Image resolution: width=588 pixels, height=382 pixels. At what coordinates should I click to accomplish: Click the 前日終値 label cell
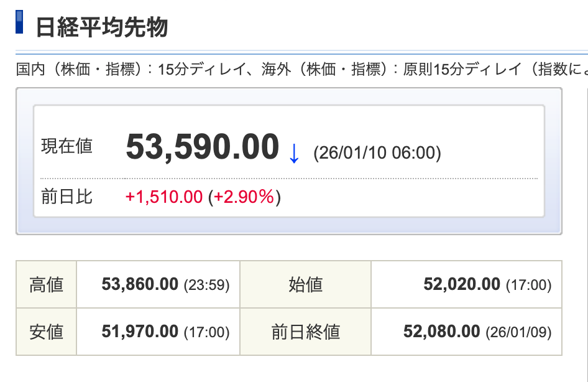[305, 332]
